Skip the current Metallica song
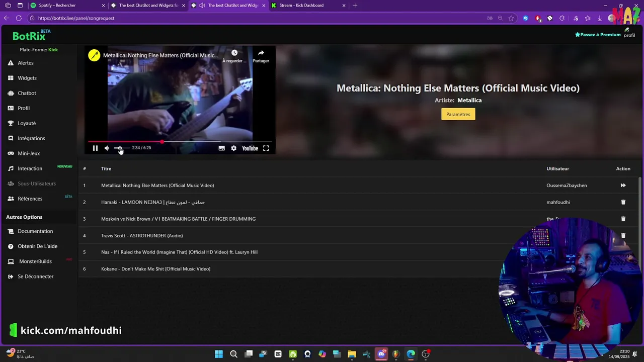 [623, 186]
